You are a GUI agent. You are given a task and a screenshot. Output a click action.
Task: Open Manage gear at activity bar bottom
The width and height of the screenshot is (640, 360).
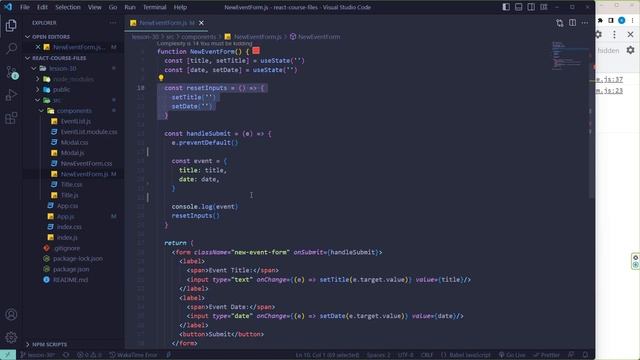[11, 337]
